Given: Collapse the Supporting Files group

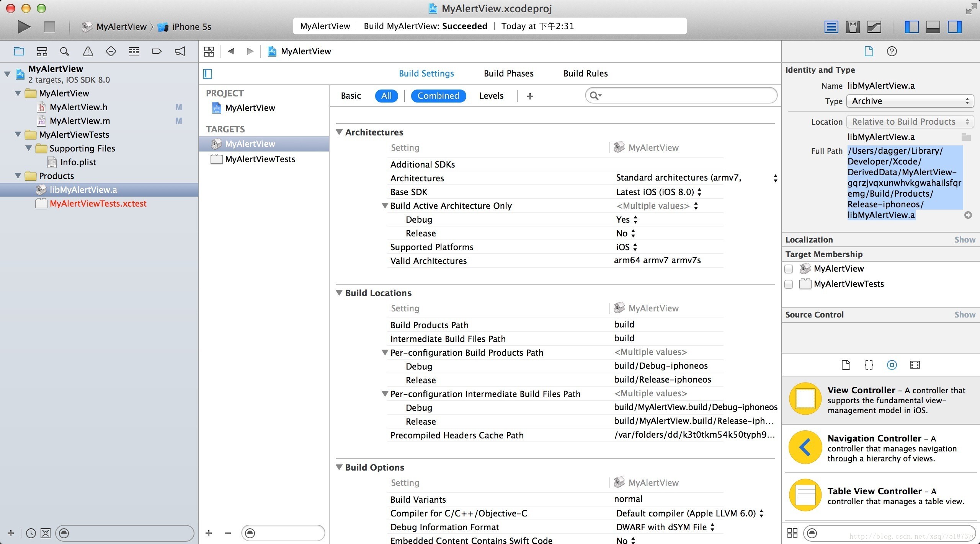Looking at the screenshot, I should (29, 148).
